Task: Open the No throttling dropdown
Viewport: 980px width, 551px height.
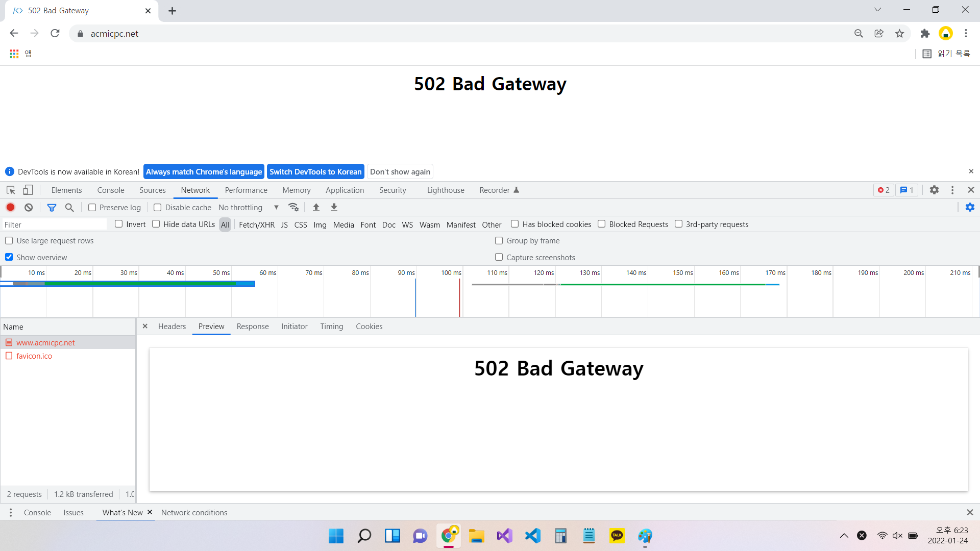Action: [248, 208]
